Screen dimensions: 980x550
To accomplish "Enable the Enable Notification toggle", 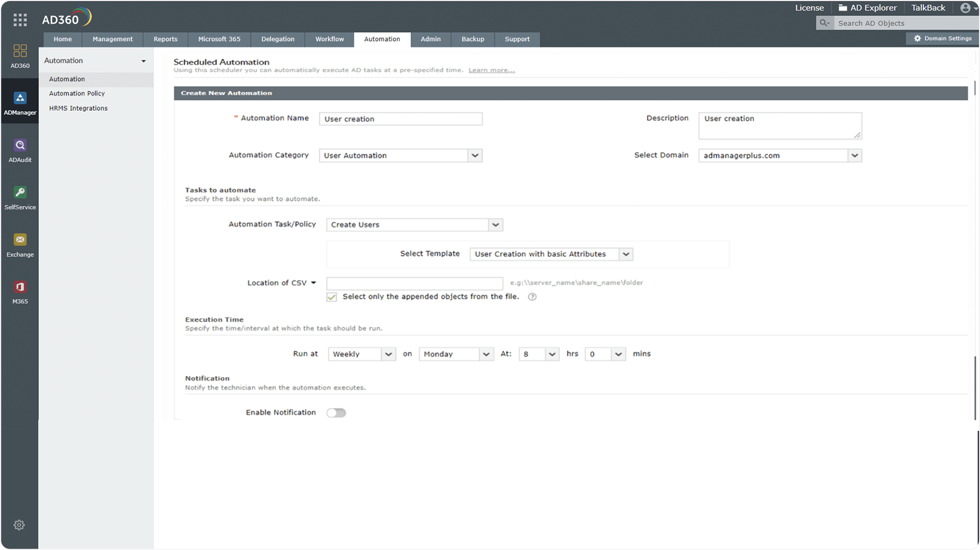I will point(336,412).
